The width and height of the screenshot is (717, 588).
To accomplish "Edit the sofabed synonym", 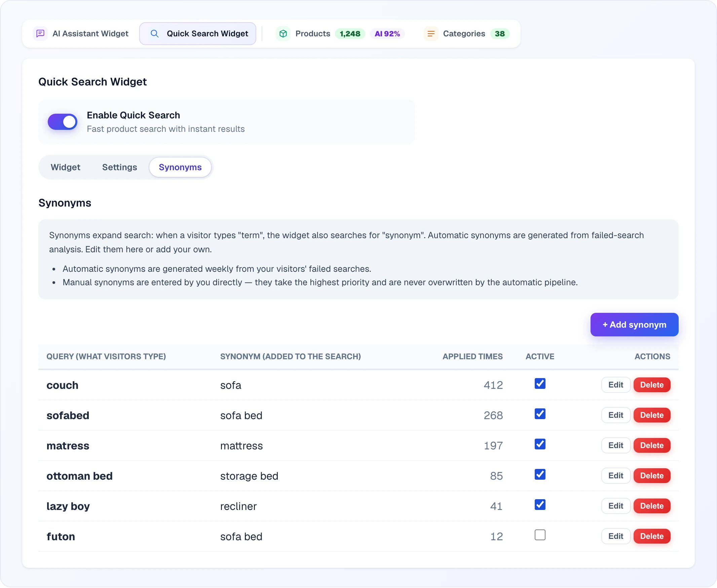I will coord(615,415).
